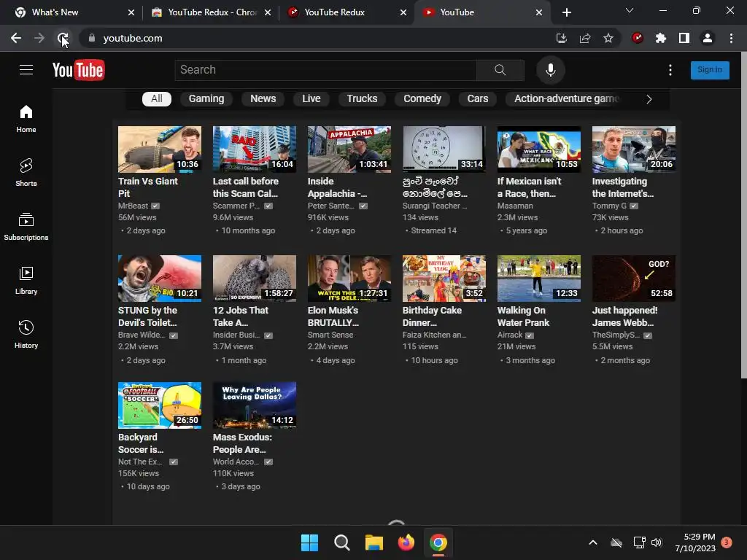Open Windows taskbar search
Image resolution: width=747 pixels, height=560 pixels.
click(x=341, y=542)
